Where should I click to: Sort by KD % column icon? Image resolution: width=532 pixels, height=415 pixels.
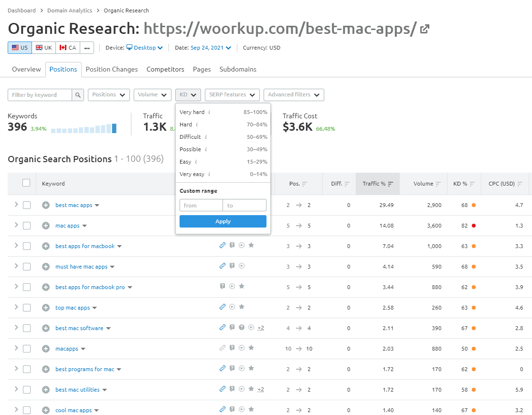[x=472, y=184]
